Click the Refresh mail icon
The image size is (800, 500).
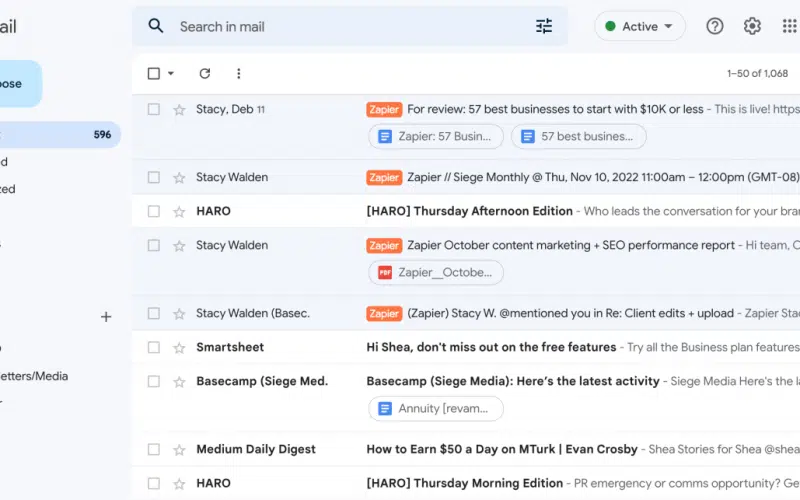[205, 73]
